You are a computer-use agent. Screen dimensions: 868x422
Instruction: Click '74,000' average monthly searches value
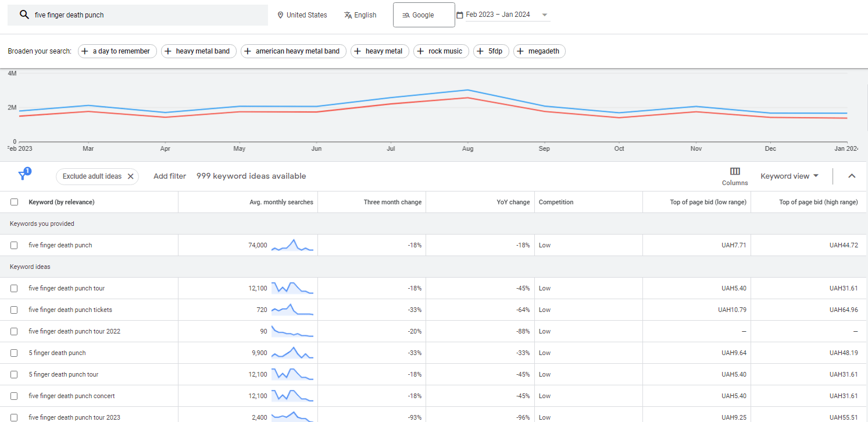pyautogui.click(x=258, y=245)
